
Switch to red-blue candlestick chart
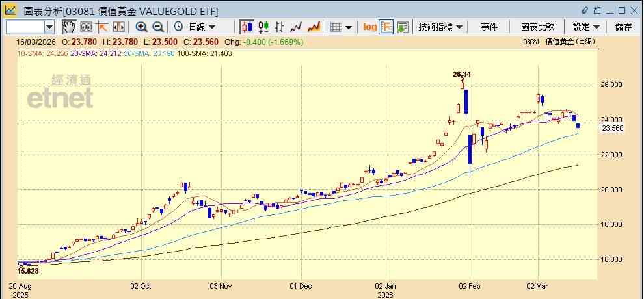click(x=247, y=27)
